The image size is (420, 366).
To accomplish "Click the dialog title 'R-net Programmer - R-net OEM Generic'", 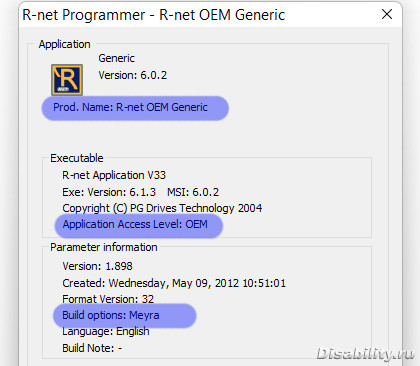I will pos(154,15).
